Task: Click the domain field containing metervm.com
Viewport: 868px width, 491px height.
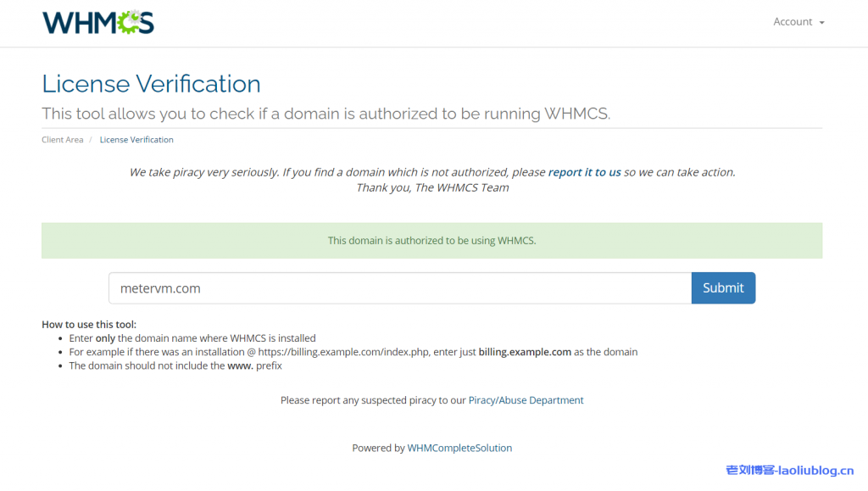Action: pyautogui.click(x=399, y=288)
